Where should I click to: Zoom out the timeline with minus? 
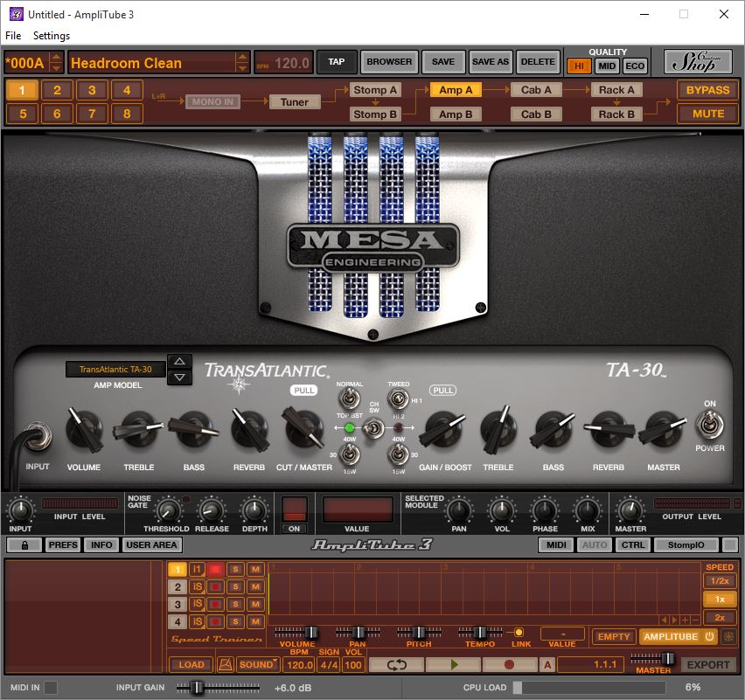coord(695,620)
